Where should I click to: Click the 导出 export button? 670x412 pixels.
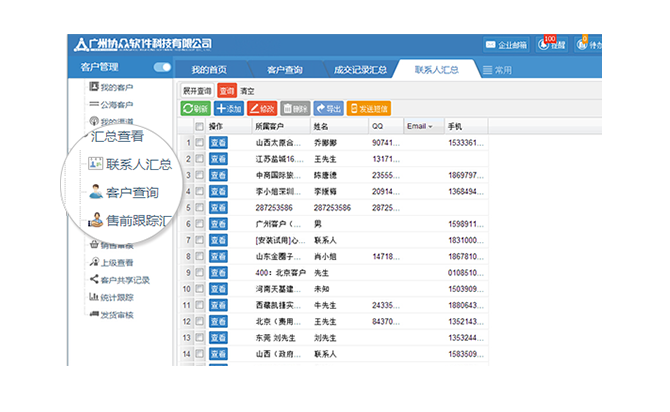(x=328, y=108)
